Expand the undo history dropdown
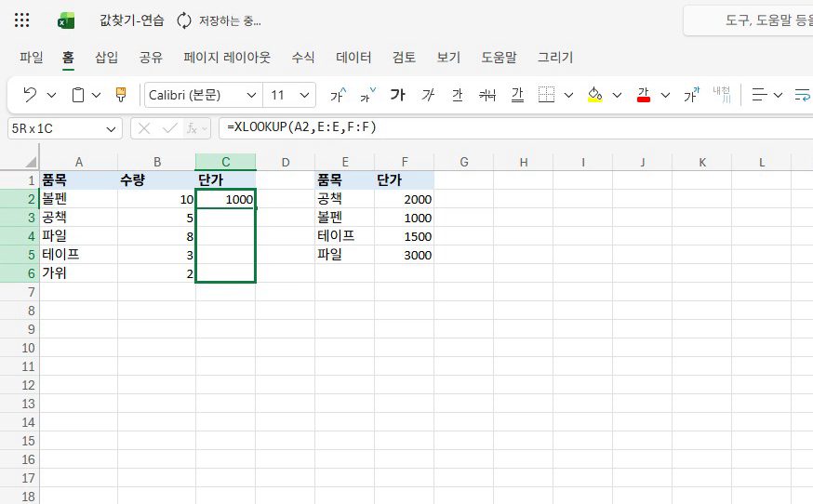This screenshot has height=504, width=813. [51, 95]
